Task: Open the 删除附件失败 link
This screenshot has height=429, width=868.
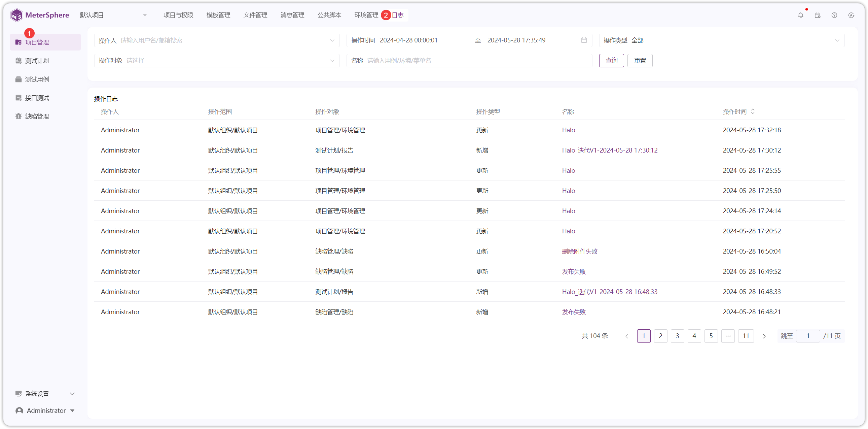Action: pos(580,251)
